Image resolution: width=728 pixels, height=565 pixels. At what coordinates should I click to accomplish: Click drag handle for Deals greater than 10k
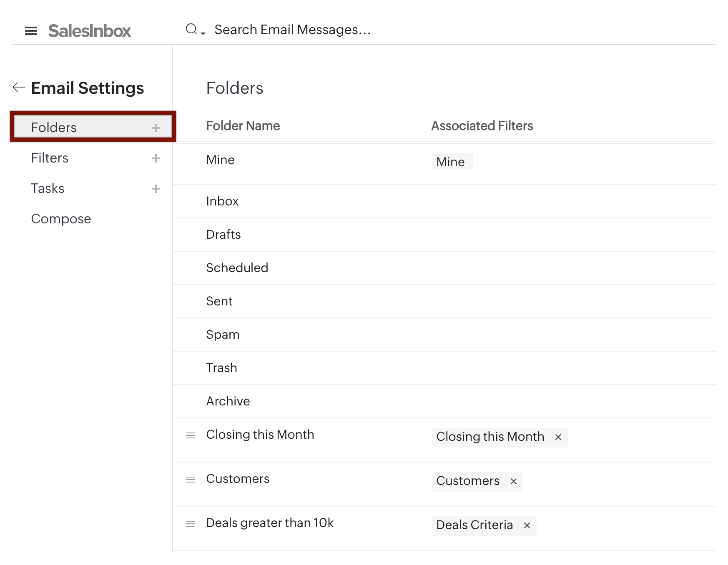[x=191, y=524]
